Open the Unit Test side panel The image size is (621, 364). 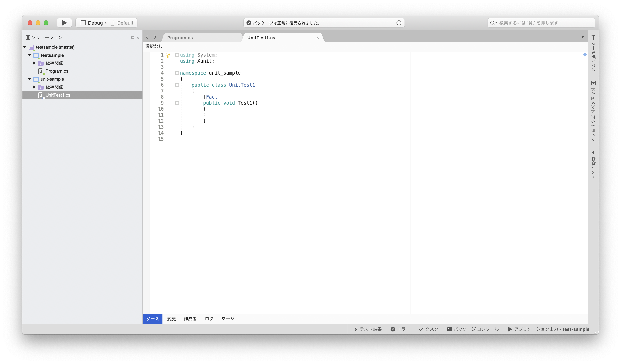coord(593,165)
